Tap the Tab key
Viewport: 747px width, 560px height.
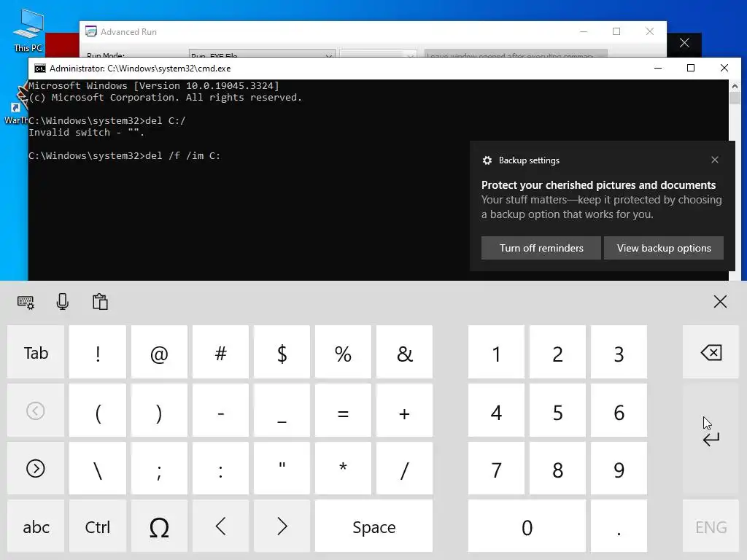(x=36, y=352)
